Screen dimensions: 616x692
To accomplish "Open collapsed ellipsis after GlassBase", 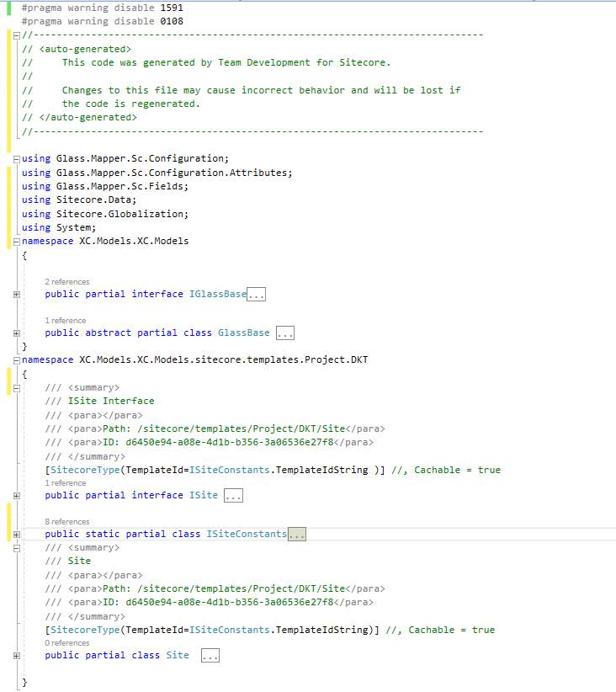I will coord(285,333).
